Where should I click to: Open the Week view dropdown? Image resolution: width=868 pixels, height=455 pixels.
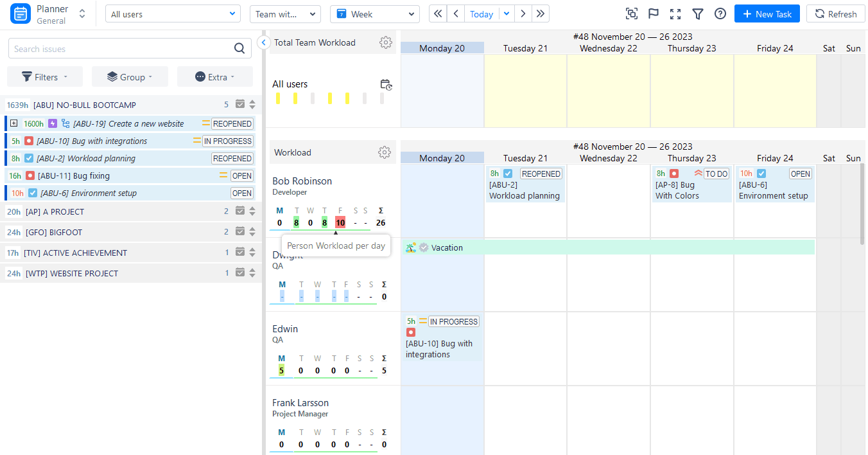(374, 13)
